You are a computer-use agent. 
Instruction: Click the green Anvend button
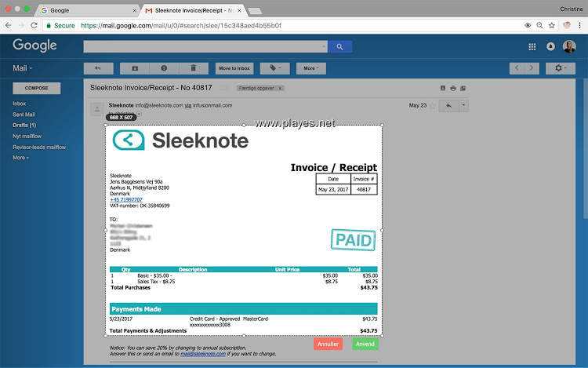[x=365, y=344]
